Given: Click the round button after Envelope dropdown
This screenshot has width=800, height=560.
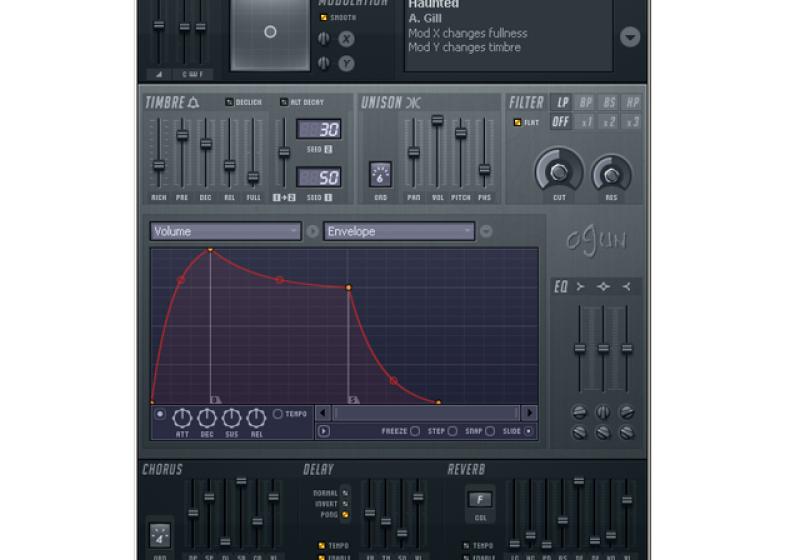Looking at the screenshot, I should pos(486,232).
